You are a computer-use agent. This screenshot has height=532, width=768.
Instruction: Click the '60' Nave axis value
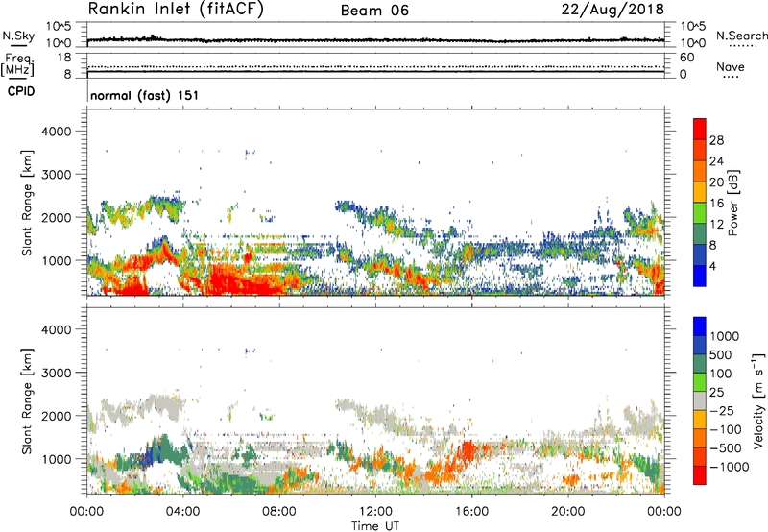point(686,58)
